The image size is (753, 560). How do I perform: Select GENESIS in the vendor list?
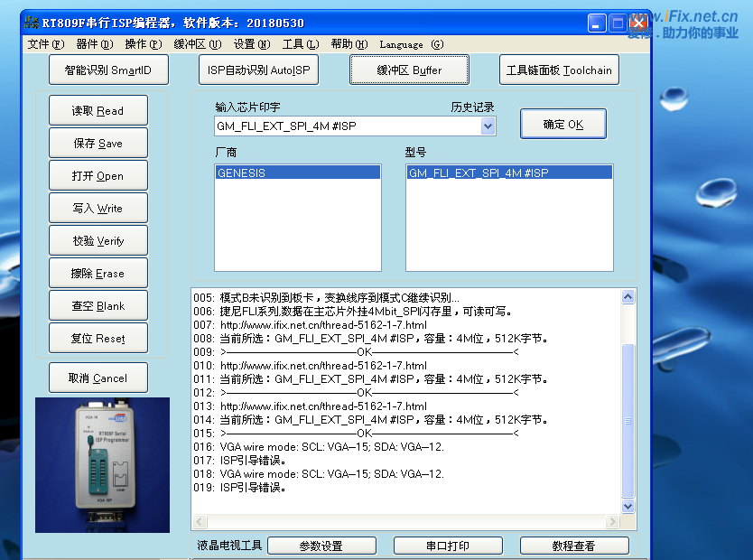pyautogui.click(x=298, y=173)
